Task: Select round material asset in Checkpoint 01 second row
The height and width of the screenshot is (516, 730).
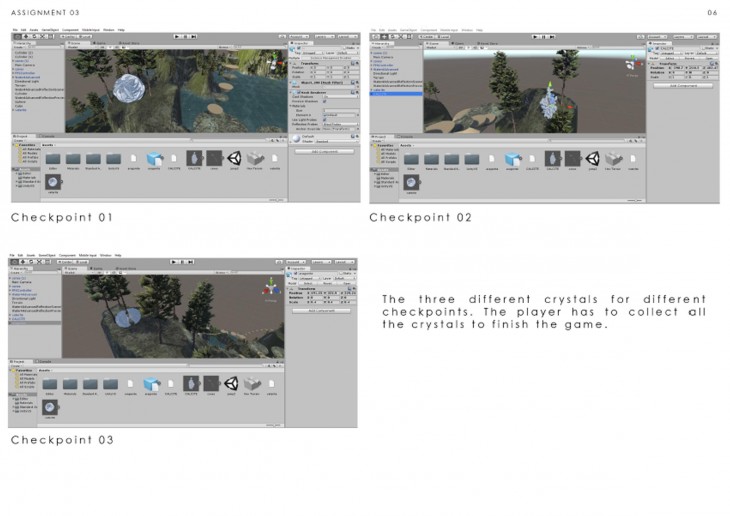Action: (51, 182)
